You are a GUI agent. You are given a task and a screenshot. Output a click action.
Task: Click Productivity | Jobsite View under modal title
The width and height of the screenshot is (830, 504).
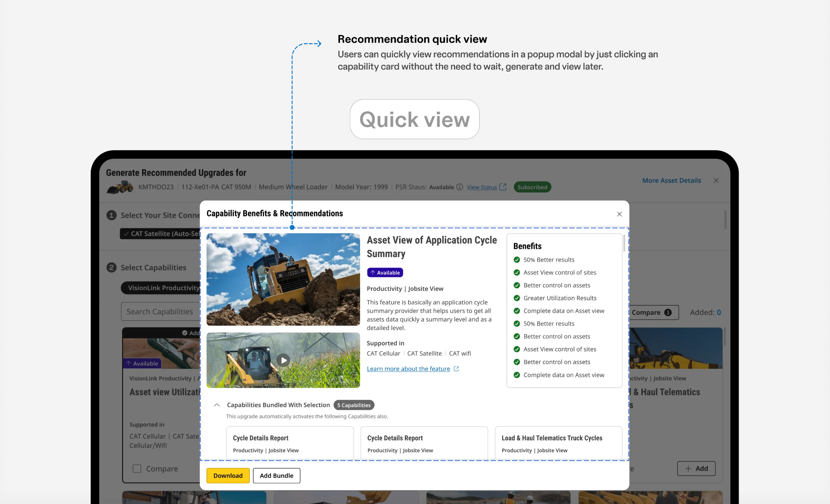coord(405,289)
